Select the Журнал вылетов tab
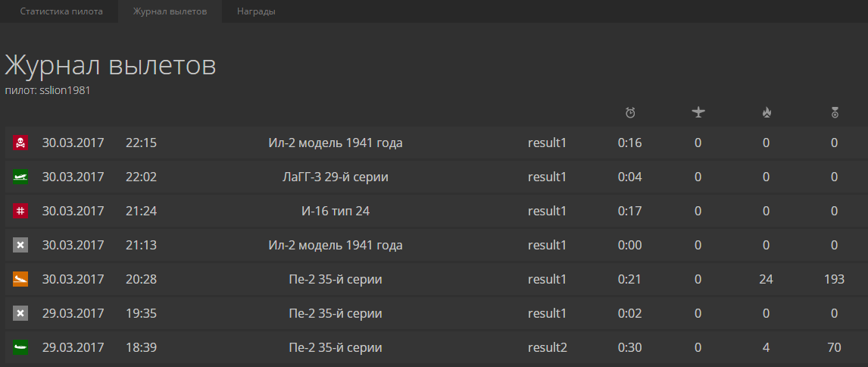This screenshot has width=868, height=367. click(x=170, y=11)
